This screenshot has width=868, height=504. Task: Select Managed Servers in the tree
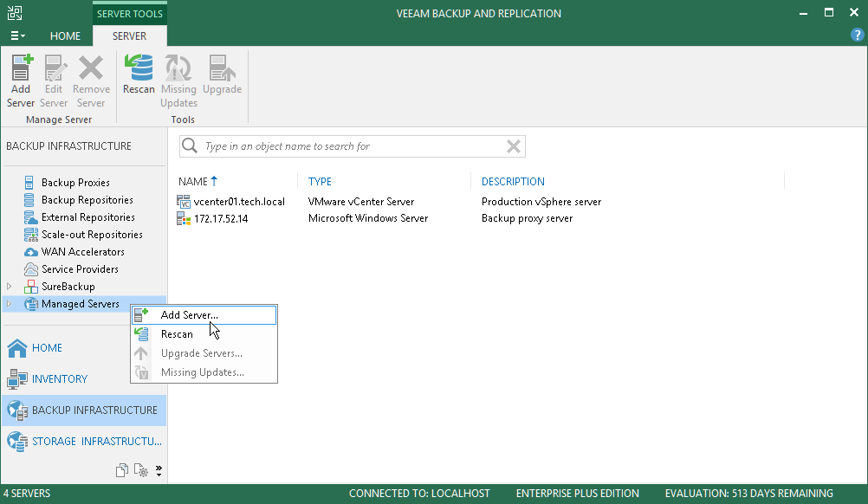tap(81, 304)
